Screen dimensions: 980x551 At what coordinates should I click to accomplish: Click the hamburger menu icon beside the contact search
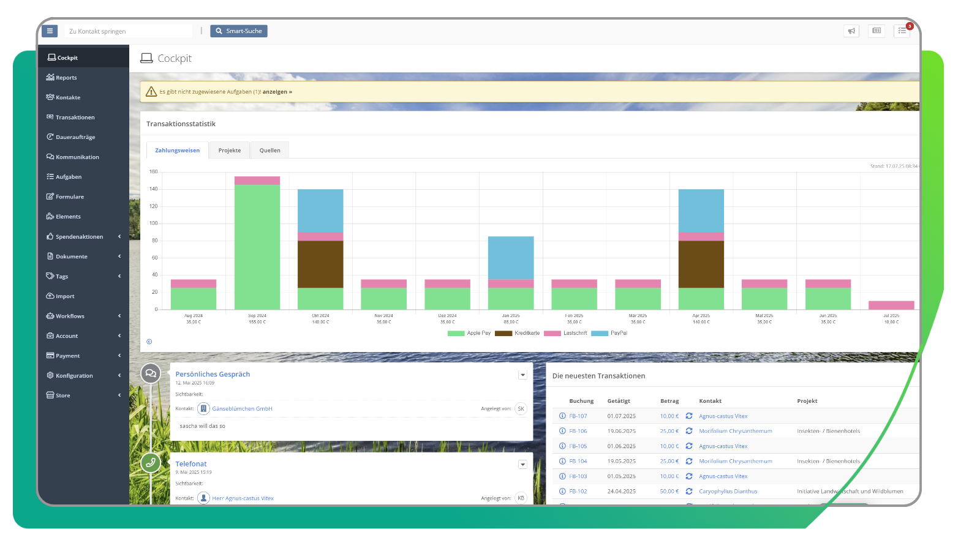(49, 31)
